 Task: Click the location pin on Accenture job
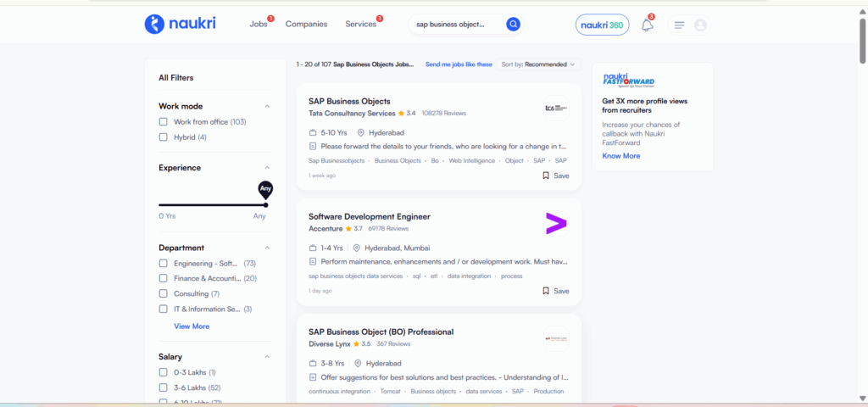[357, 248]
